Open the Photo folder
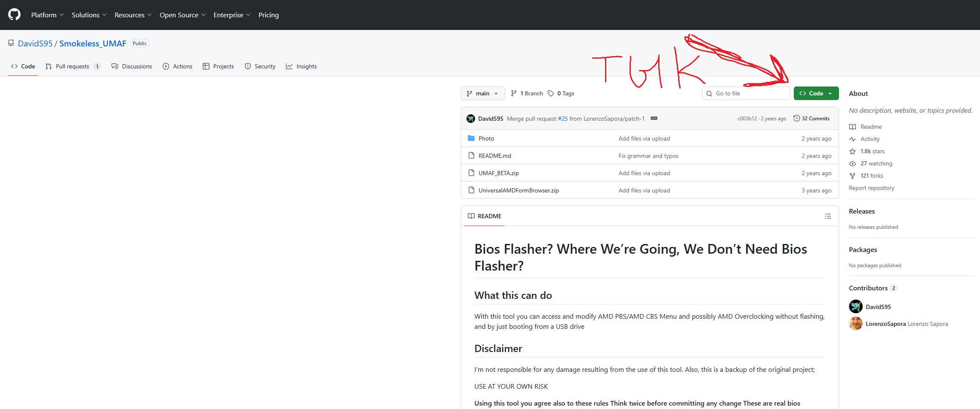Screen dimensions: 980x409 (486, 138)
